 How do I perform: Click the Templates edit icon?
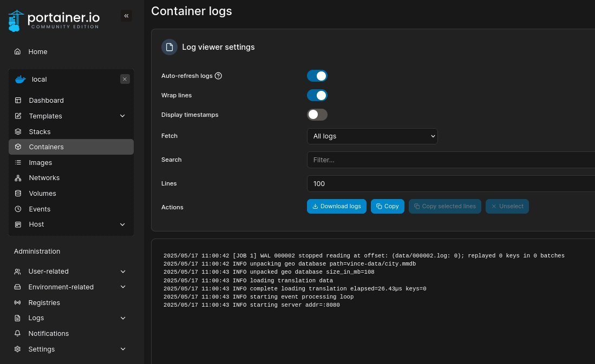18,116
